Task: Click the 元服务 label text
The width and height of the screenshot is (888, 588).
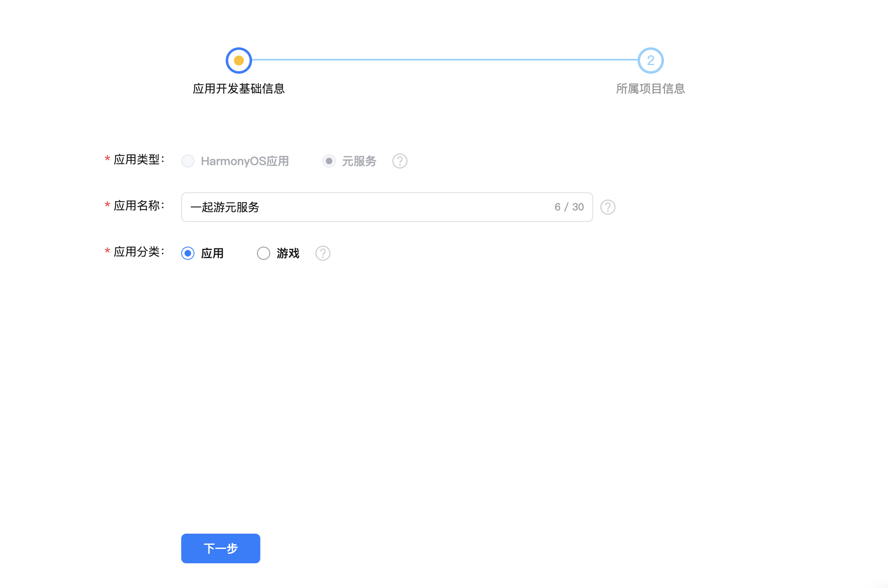Action: click(x=359, y=161)
